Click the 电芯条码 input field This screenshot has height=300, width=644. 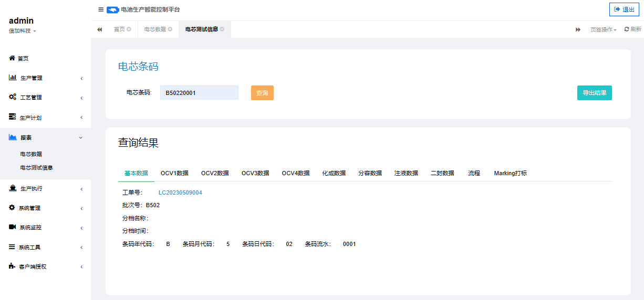199,93
